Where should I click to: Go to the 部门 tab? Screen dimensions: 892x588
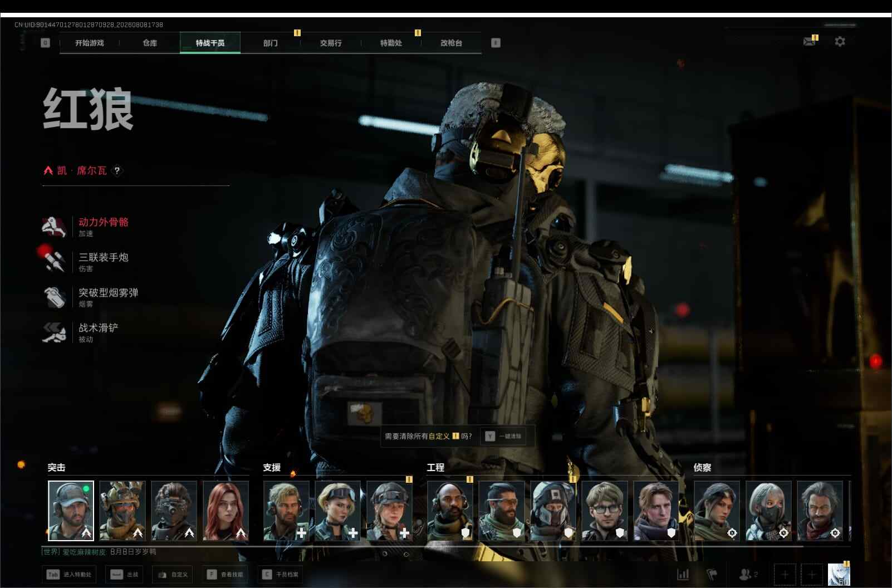[x=271, y=43]
